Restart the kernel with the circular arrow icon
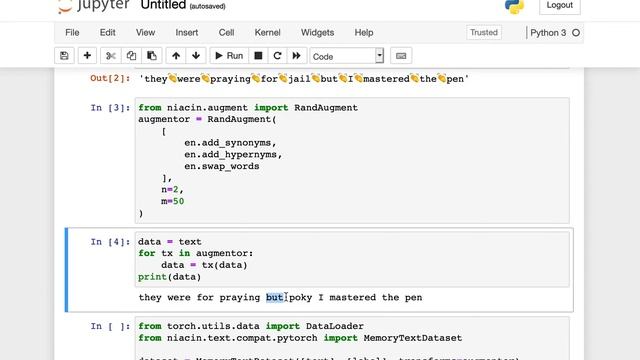The image size is (640, 360). point(277,56)
